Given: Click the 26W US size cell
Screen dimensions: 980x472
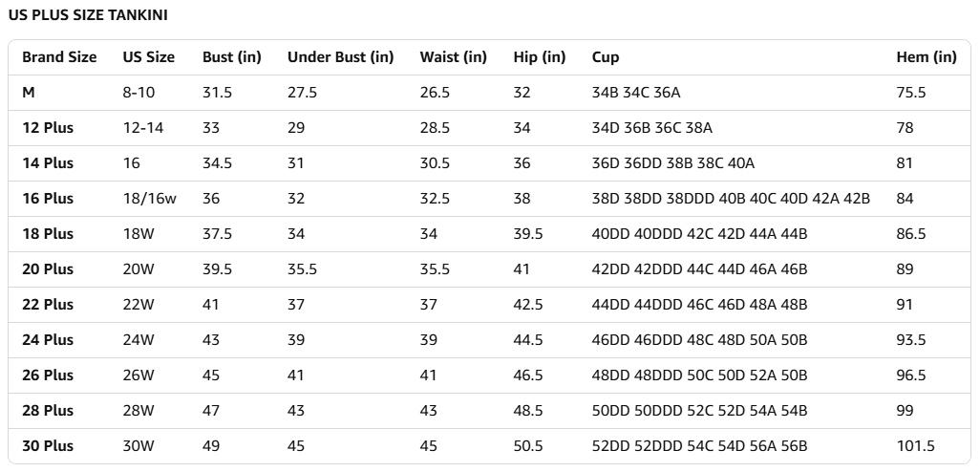Looking at the screenshot, I should click(138, 375).
